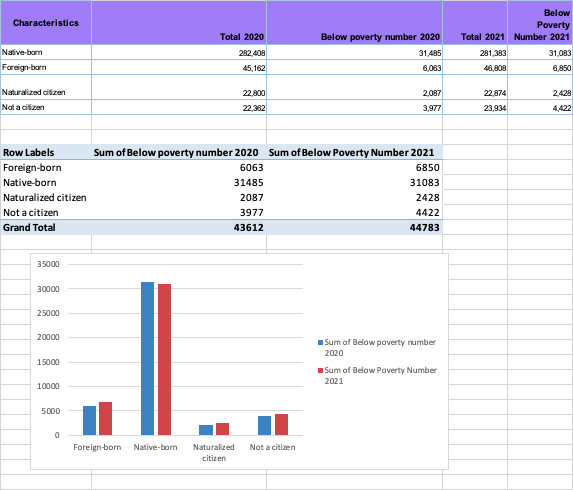Click the red Naturalized citizen chart bar
Screen dimensions: 573x490
[222, 429]
